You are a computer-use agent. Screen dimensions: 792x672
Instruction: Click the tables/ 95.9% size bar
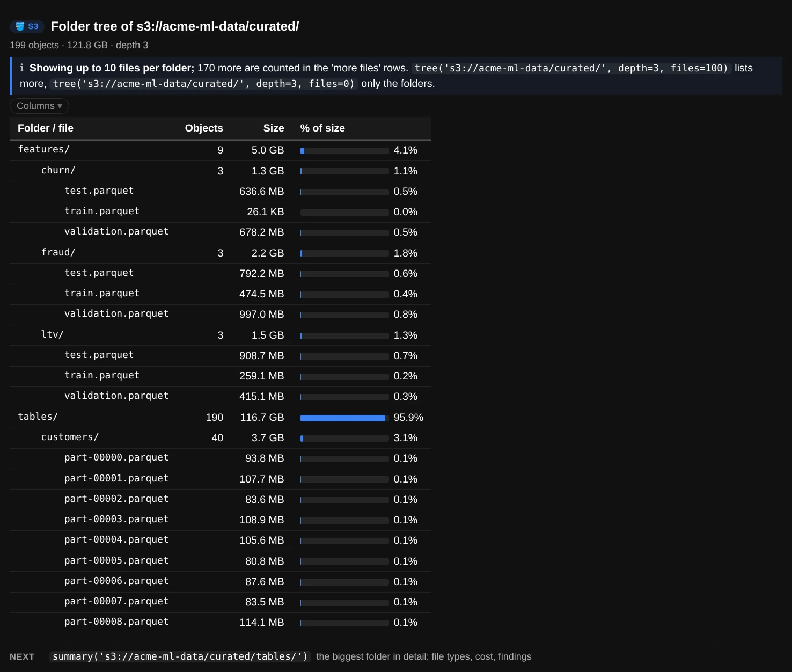[x=344, y=418]
